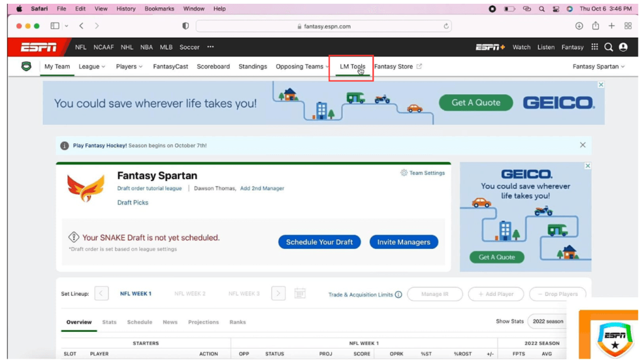Click the fantasy football league shield icon
Viewport: 644px width, 362px height.
point(26,67)
